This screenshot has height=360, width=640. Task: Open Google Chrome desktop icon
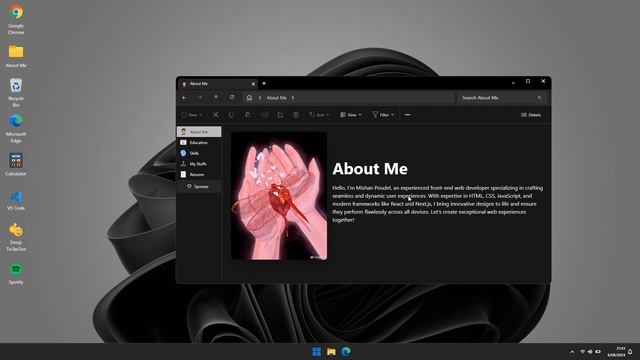tap(16, 19)
